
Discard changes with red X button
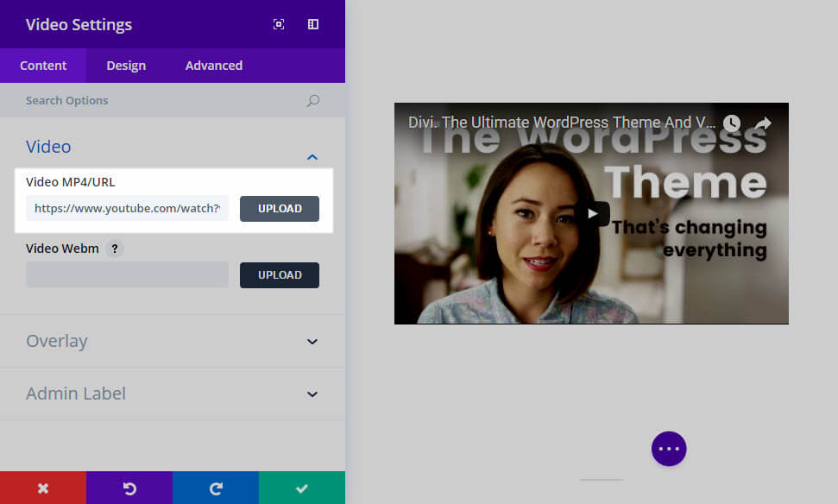pos(43,488)
